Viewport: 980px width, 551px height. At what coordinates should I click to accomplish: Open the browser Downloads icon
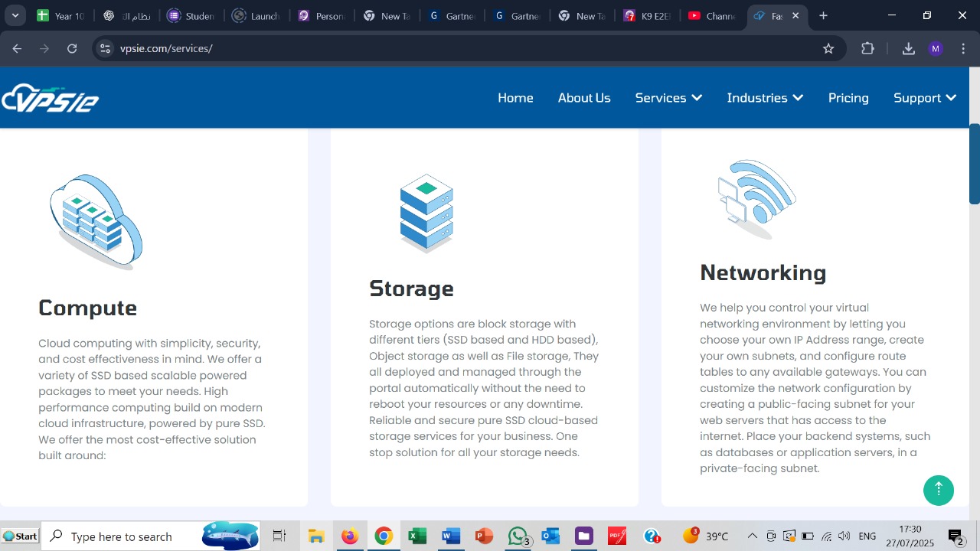click(908, 48)
